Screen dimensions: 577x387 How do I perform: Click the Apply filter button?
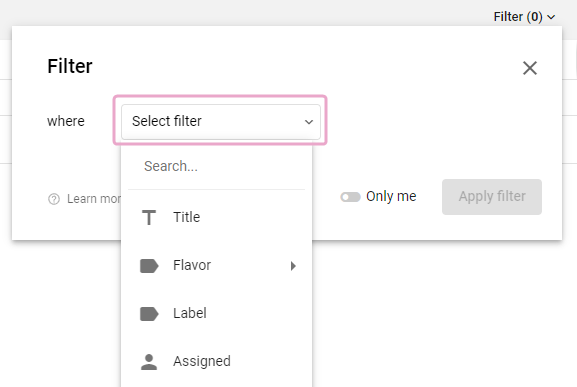pos(492,196)
